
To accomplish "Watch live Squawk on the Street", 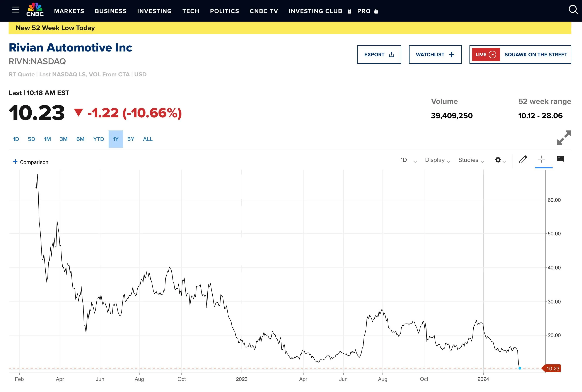I will coord(520,55).
